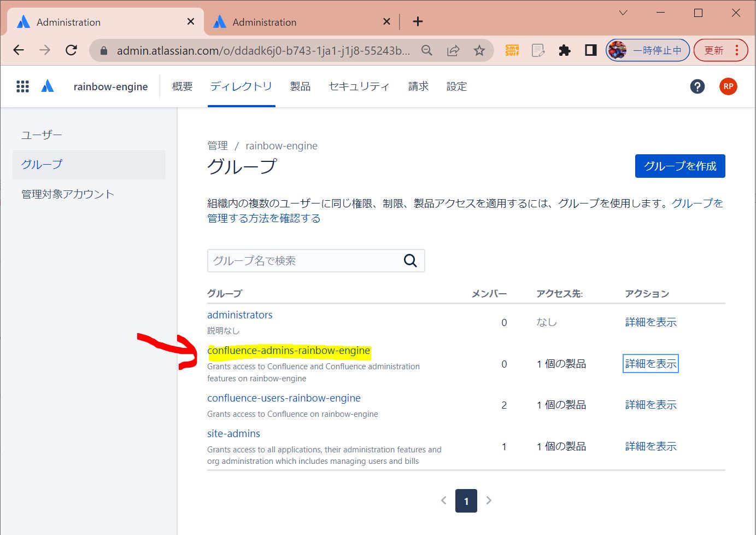Viewport: 756px width, 535px height.
Task: Click the share icon in the address bar
Action: click(x=453, y=51)
